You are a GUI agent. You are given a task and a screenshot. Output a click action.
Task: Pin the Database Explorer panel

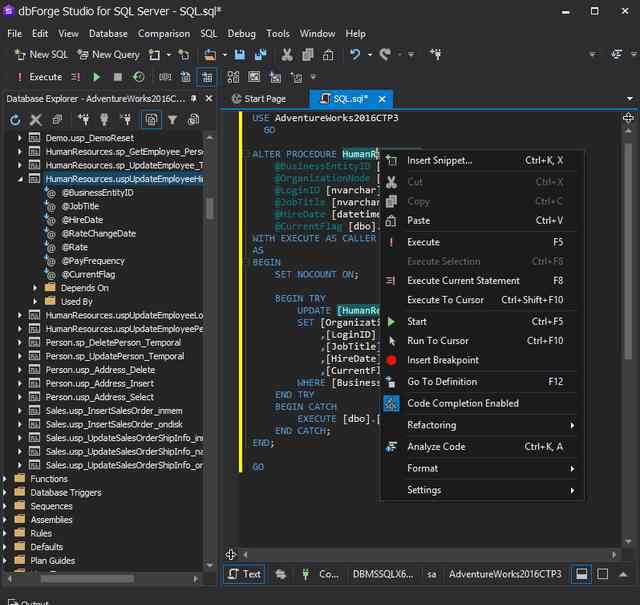pos(194,99)
